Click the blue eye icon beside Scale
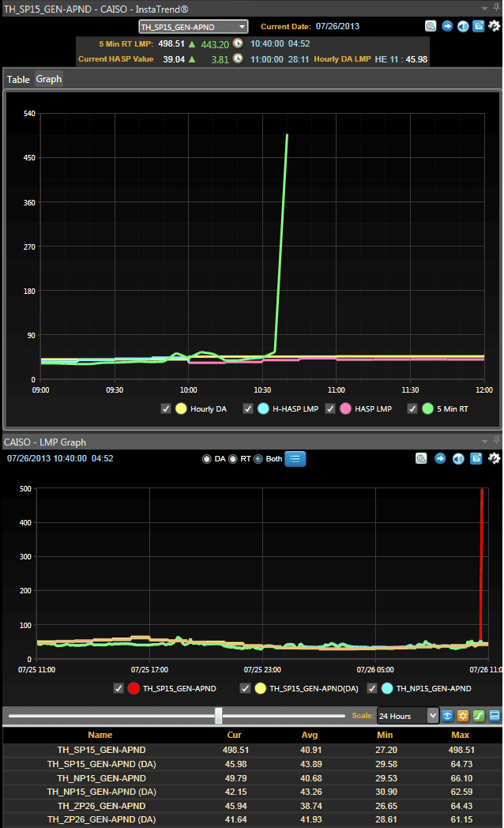This screenshot has height=828, width=504. pos(447,716)
